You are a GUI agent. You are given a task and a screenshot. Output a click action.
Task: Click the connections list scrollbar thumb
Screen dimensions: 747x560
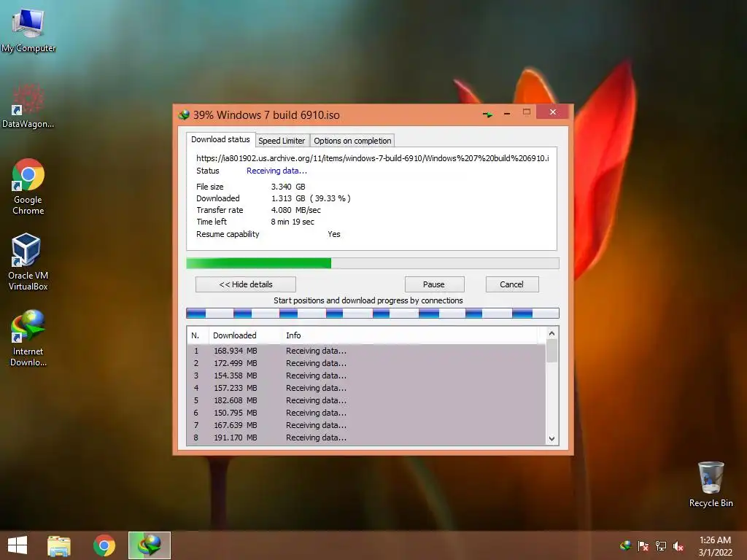[551, 351]
